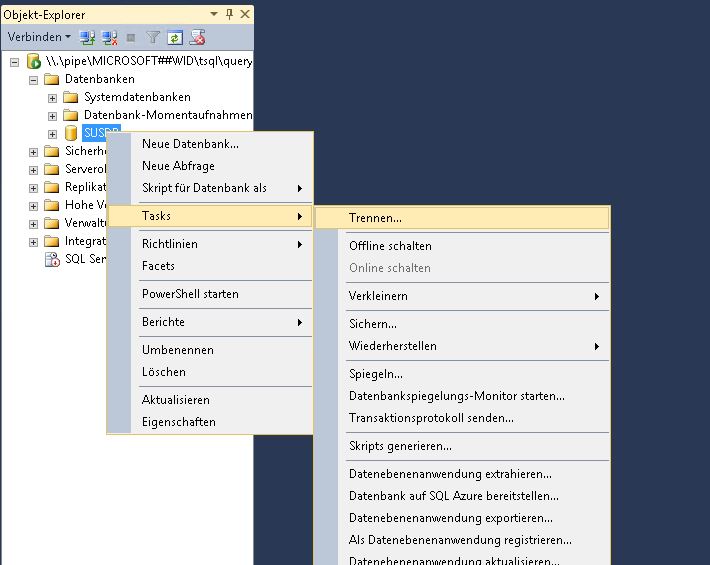Click the Verwaltung folder icon
Screen dimensions: 710x565
52,224
